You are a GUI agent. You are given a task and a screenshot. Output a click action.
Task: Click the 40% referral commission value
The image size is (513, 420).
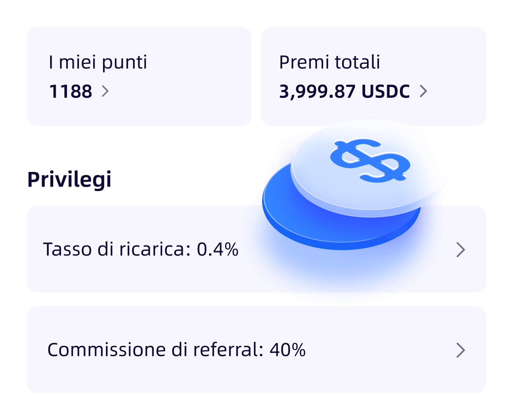click(288, 350)
